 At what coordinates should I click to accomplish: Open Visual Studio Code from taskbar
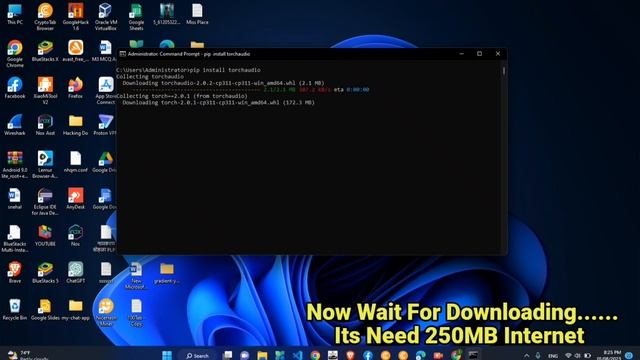coord(298,356)
